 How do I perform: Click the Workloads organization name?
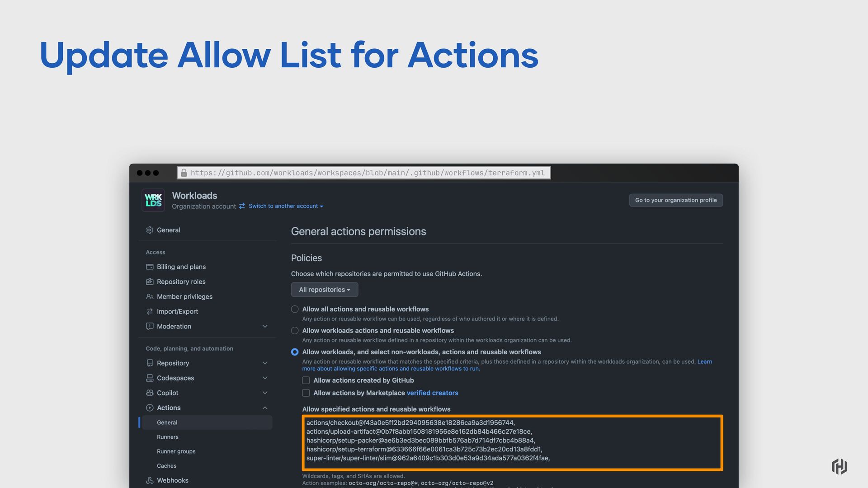point(194,196)
